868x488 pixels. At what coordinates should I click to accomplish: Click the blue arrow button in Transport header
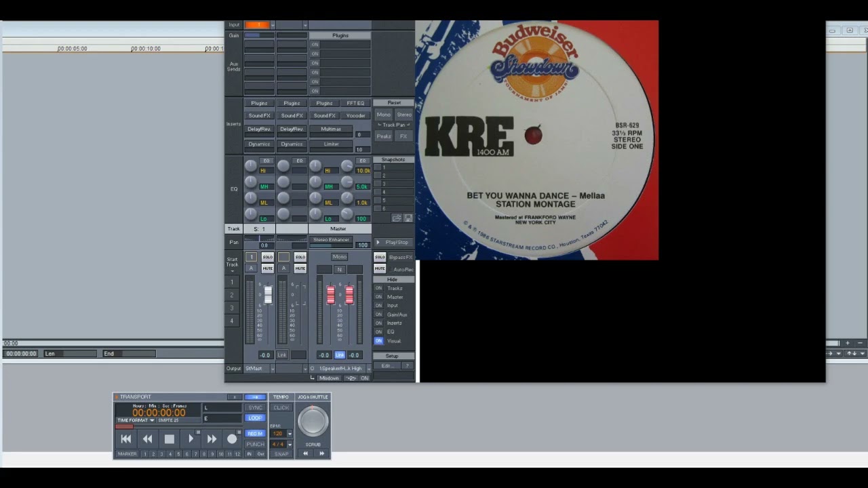tap(255, 397)
